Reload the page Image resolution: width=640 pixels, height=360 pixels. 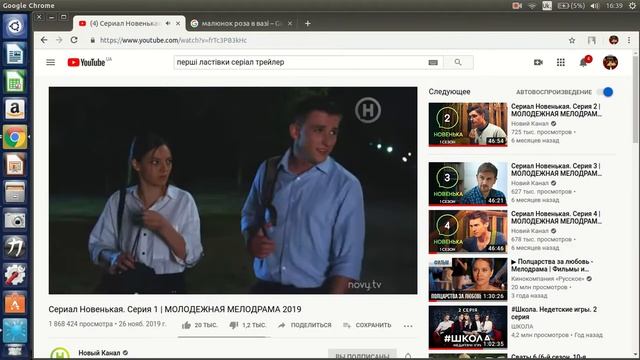(74, 40)
